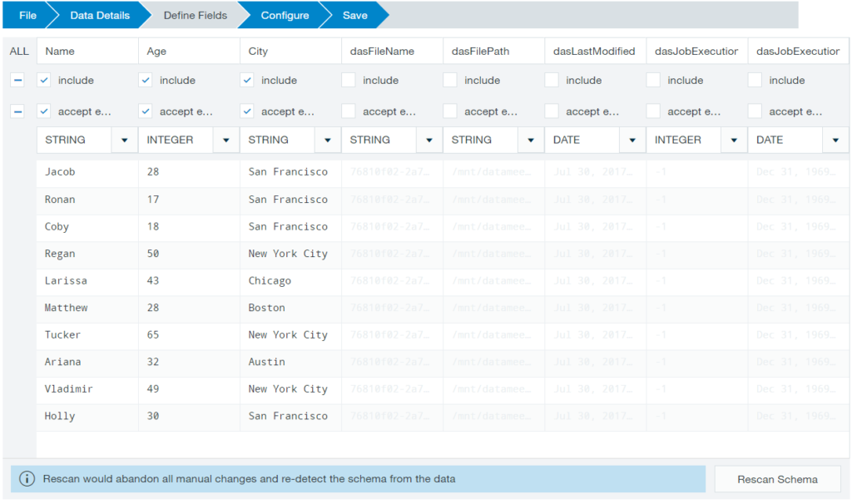852x504 pixels.
Task: Click the ALL column selector header
Action: click(x=18, y=51)
